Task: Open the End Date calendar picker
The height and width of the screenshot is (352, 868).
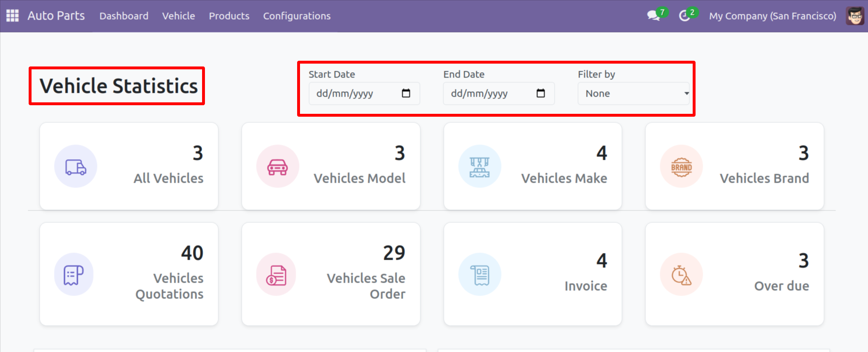Action: pyautogui.click(x=541, y=93)
